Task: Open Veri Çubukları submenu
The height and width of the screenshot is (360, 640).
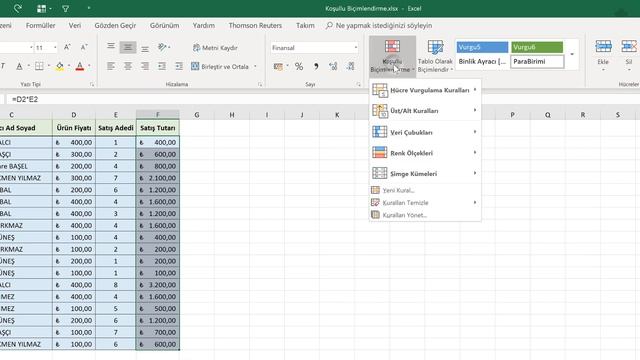Action: [x=425, y=132]
